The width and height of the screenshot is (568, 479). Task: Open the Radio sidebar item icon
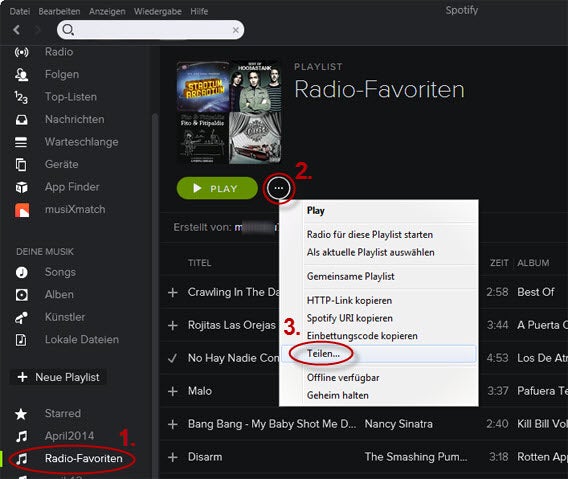21,52
